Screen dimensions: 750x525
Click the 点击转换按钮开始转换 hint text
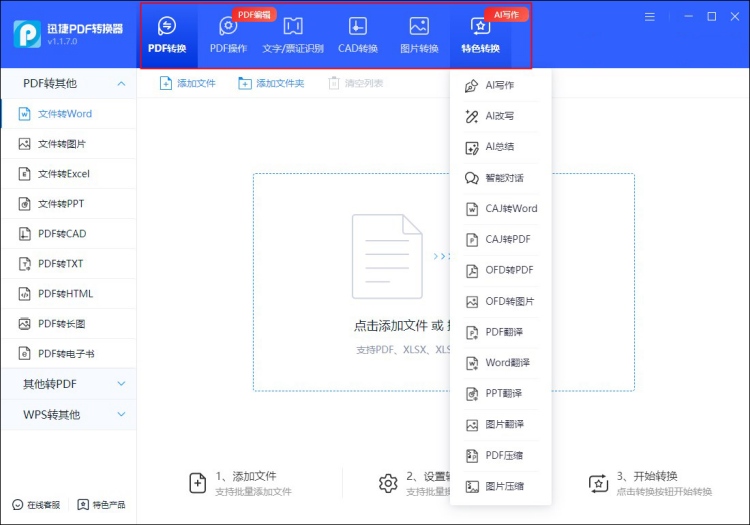pos(664,492)
